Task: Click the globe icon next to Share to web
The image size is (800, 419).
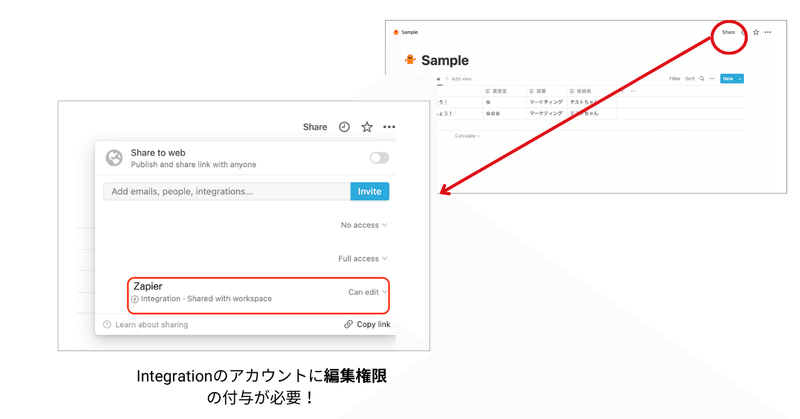Action: tap(114, 158)
